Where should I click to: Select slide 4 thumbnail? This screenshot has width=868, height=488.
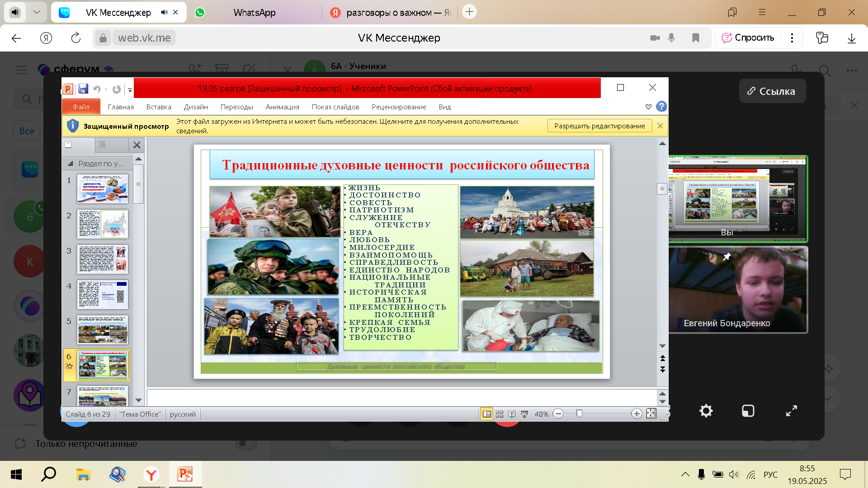click(103, 295)
